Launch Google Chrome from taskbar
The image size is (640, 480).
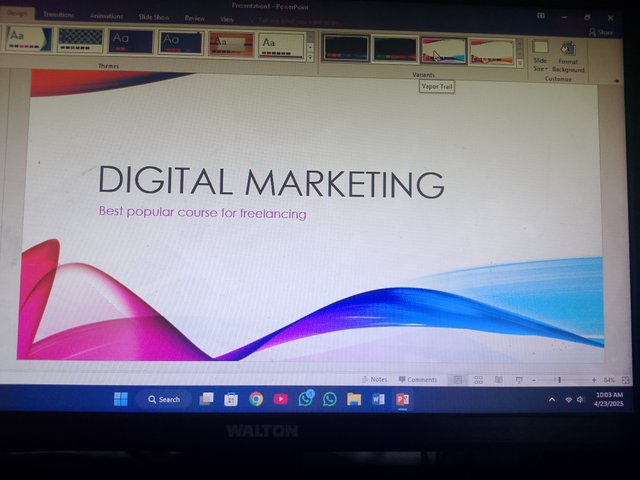click(256, 399)
